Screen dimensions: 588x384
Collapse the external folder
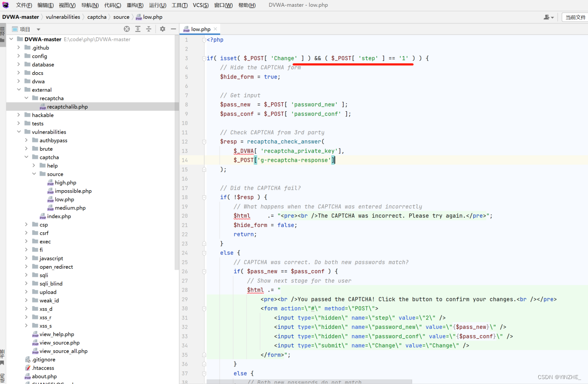click(x=19, y=90)
